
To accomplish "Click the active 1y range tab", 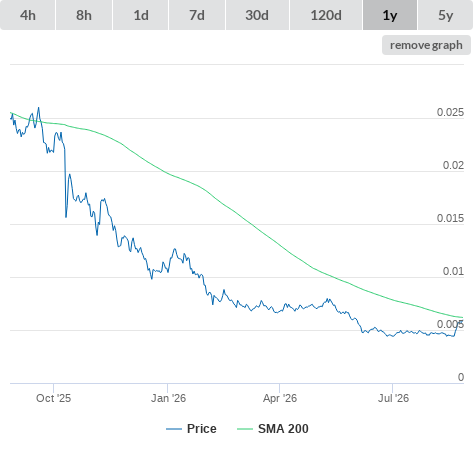I will point(390,15).
